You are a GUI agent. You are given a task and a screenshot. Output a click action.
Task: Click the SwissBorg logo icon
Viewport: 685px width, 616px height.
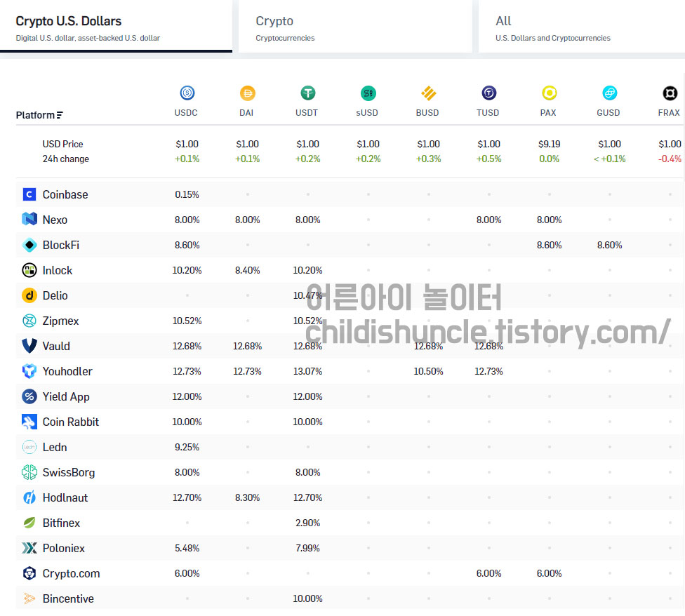pyautogui.click(x=29, y=472)
